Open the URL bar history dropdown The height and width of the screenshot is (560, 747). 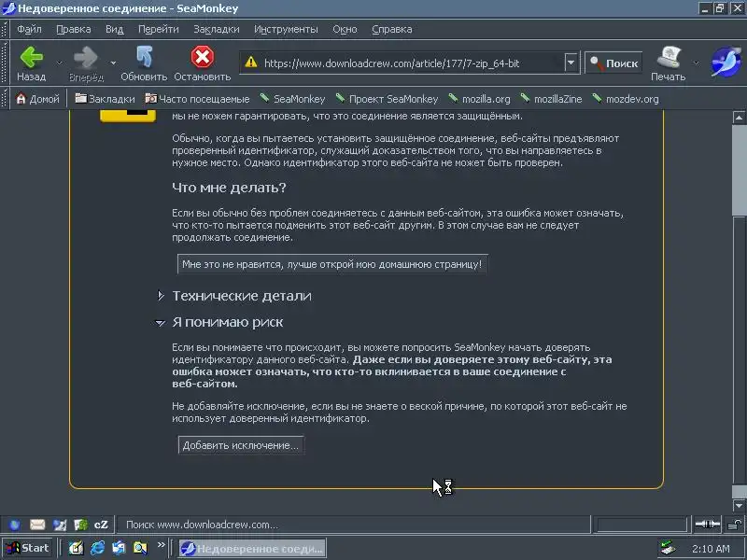tap(571, 63)
